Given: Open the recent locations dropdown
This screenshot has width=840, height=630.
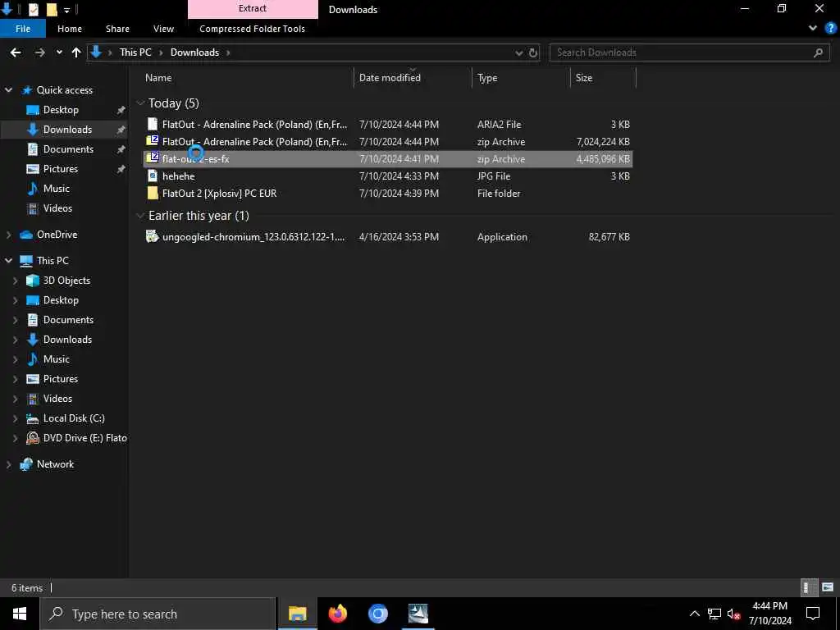Looking at the screenshot, I should click(x=59, y=52).
